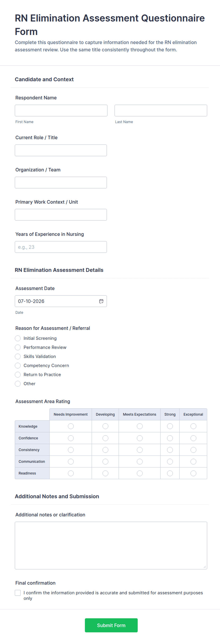Choose Performance Review as referral reason
Viewport: 220px width, 644px height.
click(x=18, y=347)
